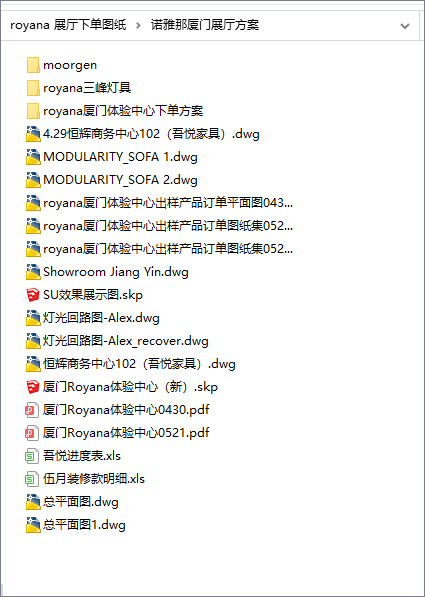Click the 厦门Royana体验中心（新）.skp icon
This screenshot has height=597, width=425.
(x=33, y=387)
